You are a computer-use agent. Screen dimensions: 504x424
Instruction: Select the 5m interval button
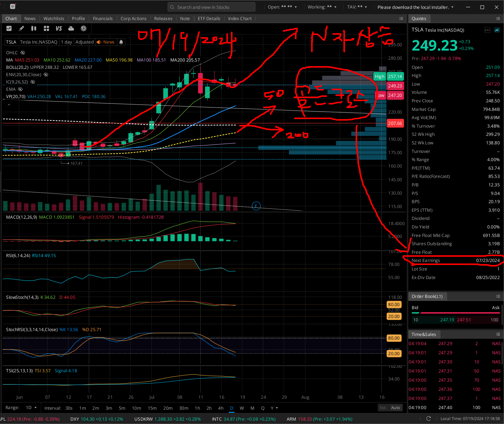pos(122,408)
